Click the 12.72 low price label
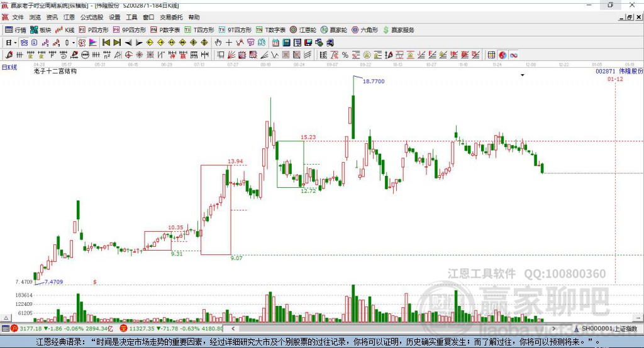644x348 pixels. [x=308, y=191]
